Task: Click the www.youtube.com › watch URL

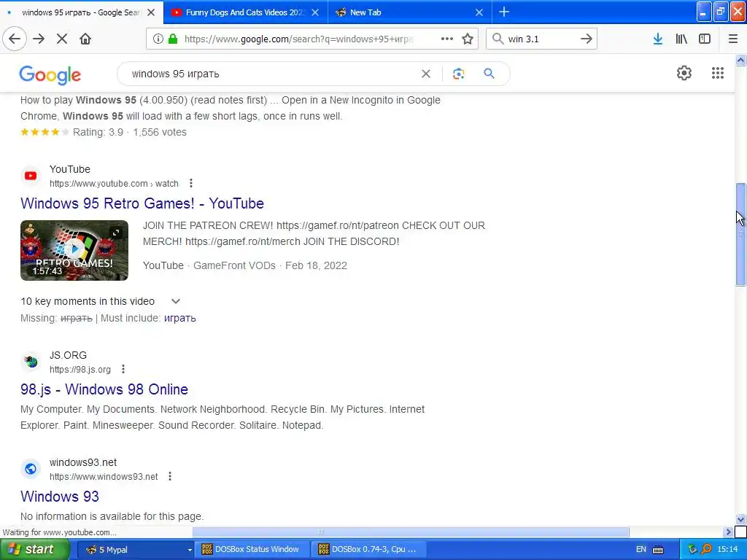Action: click(114, 184)
